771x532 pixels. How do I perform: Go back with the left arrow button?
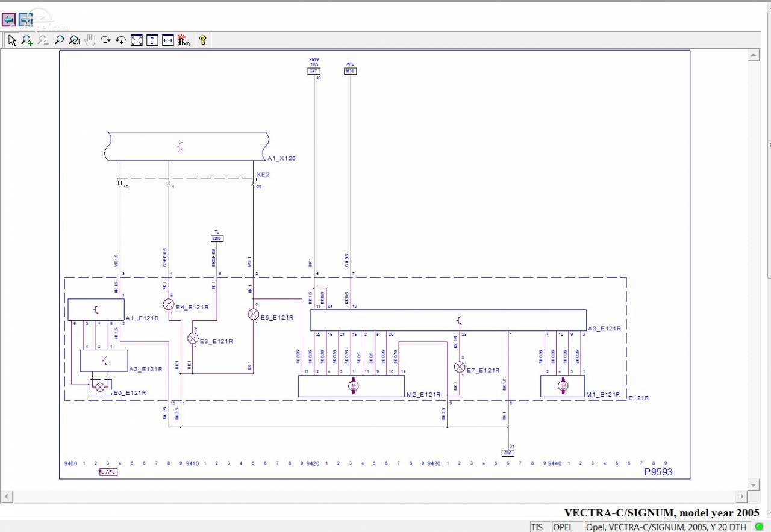(9, 20)
